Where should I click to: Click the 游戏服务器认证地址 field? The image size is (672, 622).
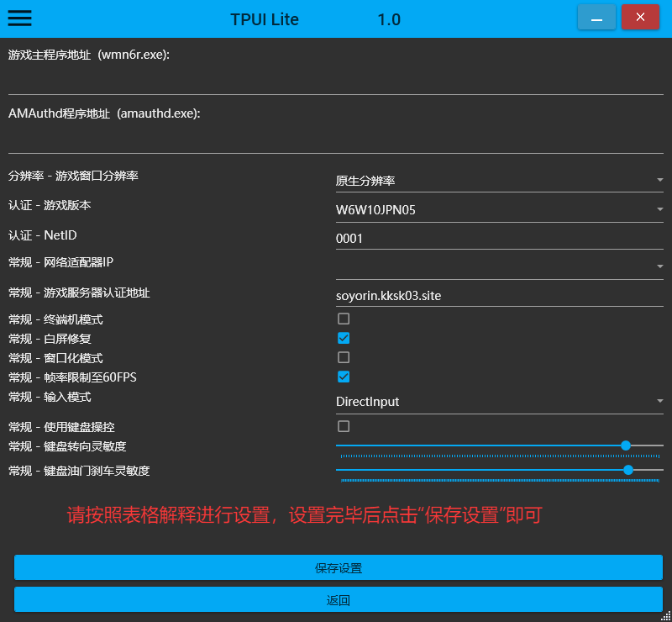(x=499, y=296)
